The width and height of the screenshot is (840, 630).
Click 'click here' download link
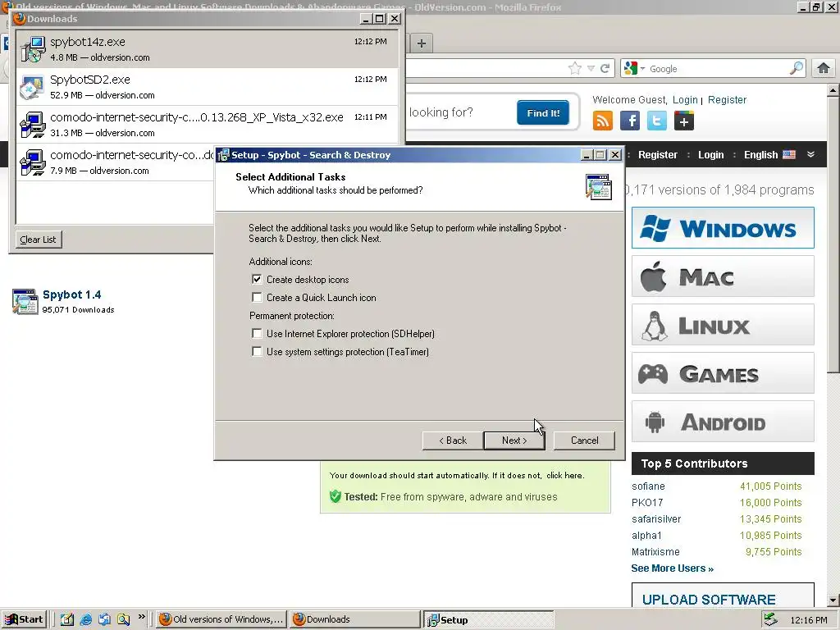click(564, 475)
